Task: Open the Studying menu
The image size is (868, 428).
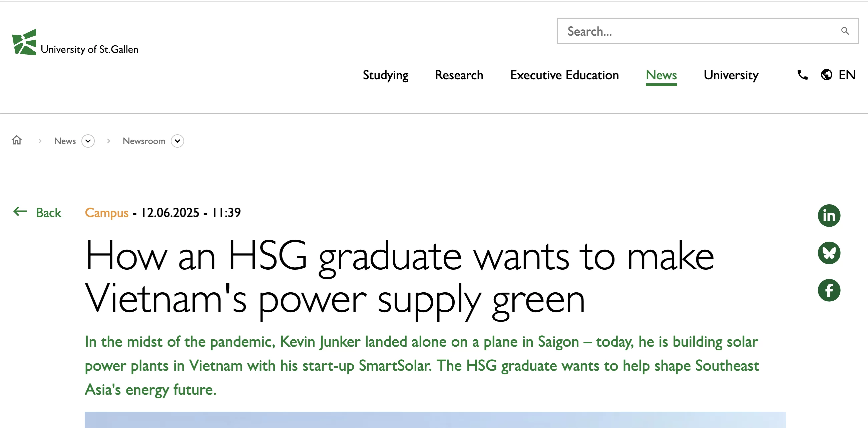Action: tap(386, 75)
